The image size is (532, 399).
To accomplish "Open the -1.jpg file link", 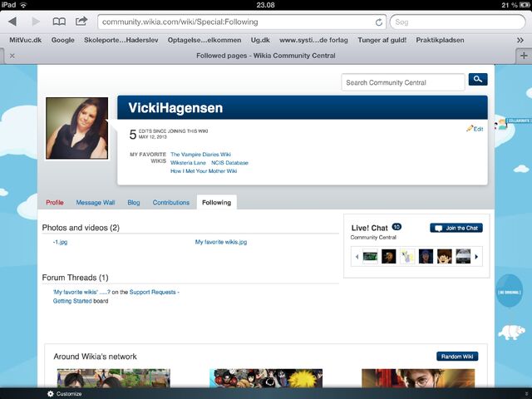I will tap(60, 242).
